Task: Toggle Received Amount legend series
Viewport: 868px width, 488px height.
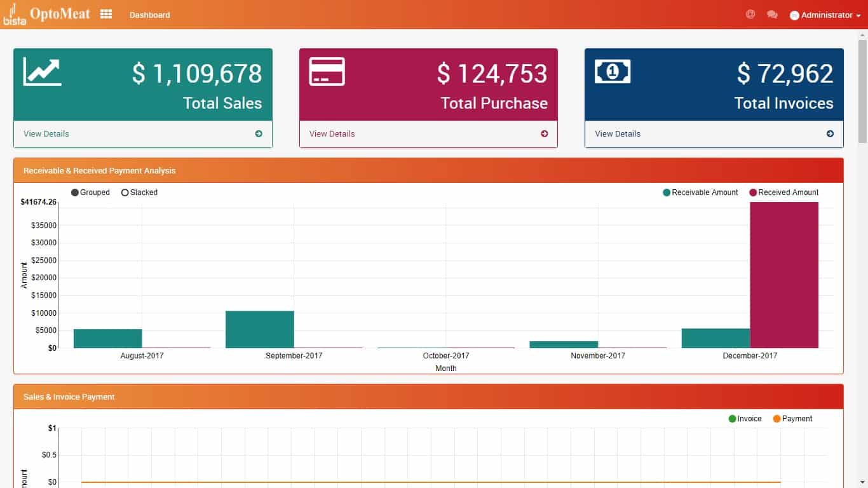Action: coord(784,193)
